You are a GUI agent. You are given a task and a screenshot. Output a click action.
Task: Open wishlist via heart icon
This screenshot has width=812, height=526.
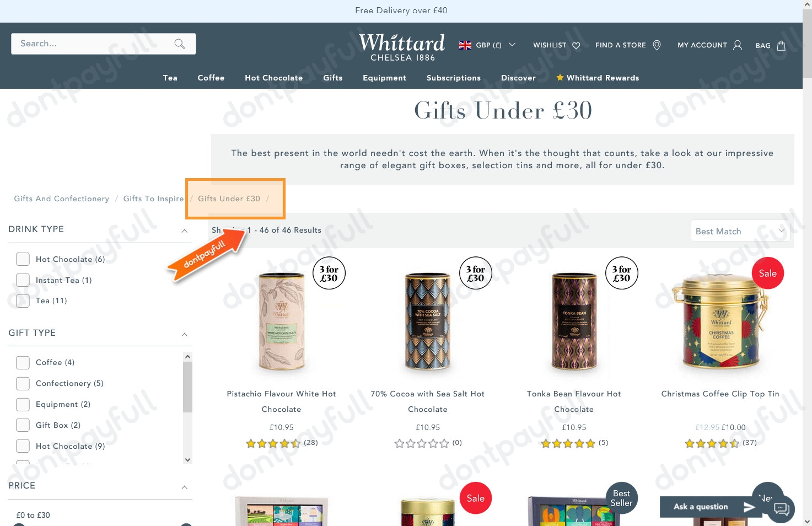click(576, 45)
